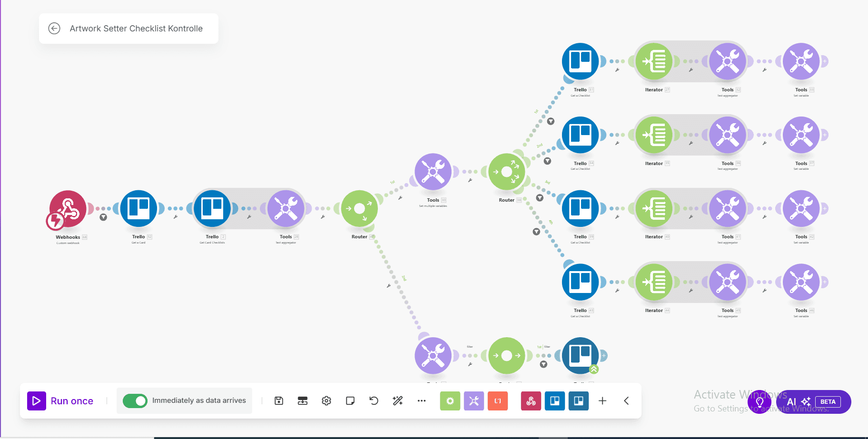Open the notes icon in toolbar
The image size is (868, 439).
click(x=350, y=401)
